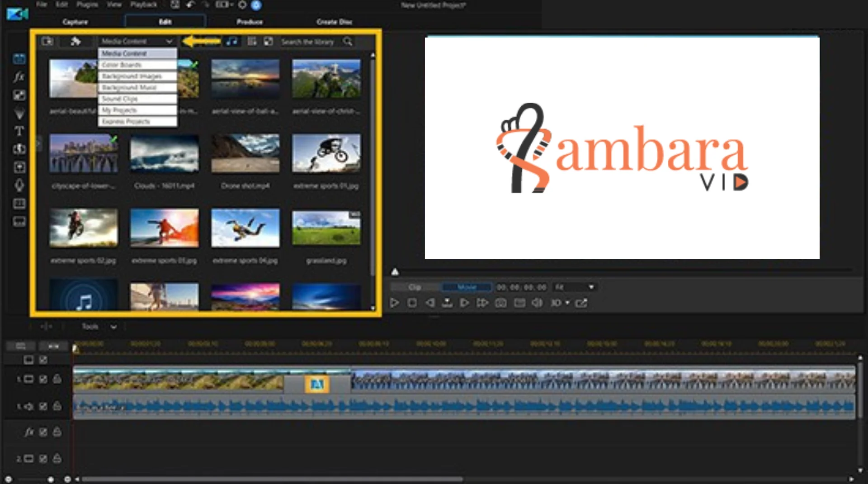The width and height of the screenshot is (868, 484).
Task: Step to previous frame
Action: pyautogui.click(x=430, y=303)
